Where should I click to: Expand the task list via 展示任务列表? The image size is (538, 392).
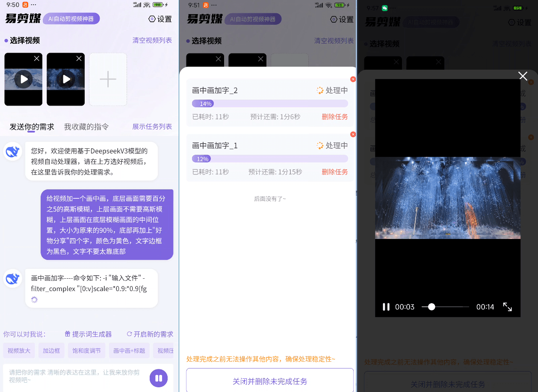tap(152, 127)
